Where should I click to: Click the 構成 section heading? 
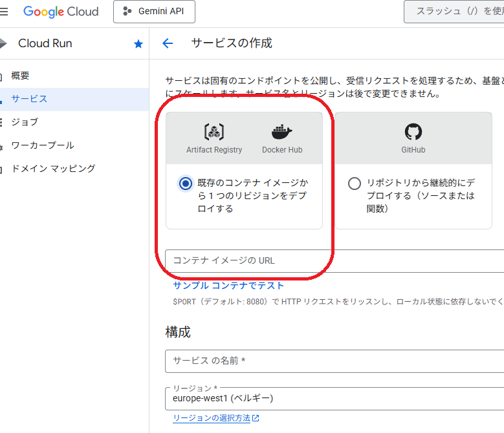pyautogui.click(x=178, y=332)
